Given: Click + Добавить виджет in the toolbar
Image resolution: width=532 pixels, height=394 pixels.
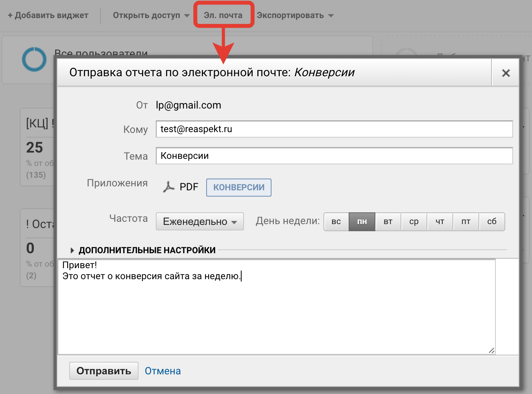Looking at the screenshot, I should (x=47, y=15).
